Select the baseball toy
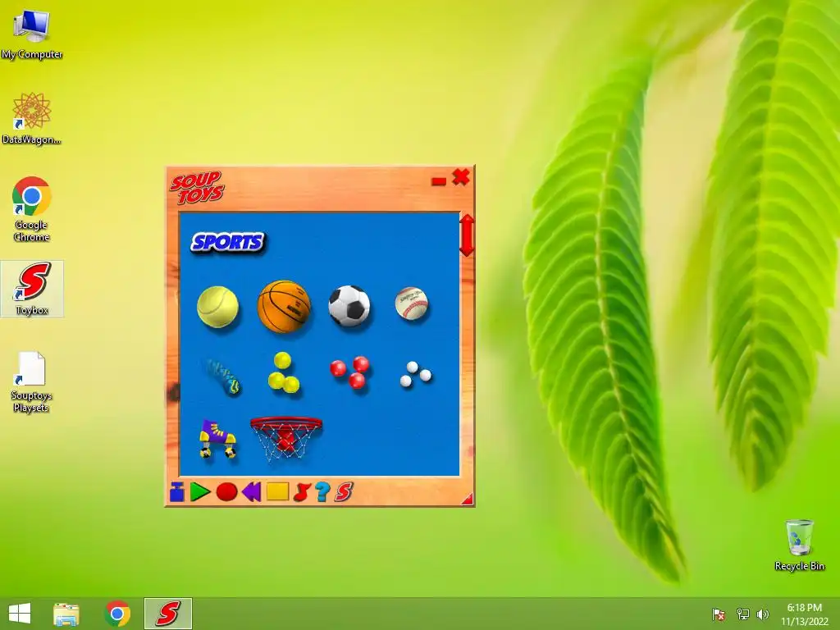Viewport: 840px width, 630px height. click(412, 304)
